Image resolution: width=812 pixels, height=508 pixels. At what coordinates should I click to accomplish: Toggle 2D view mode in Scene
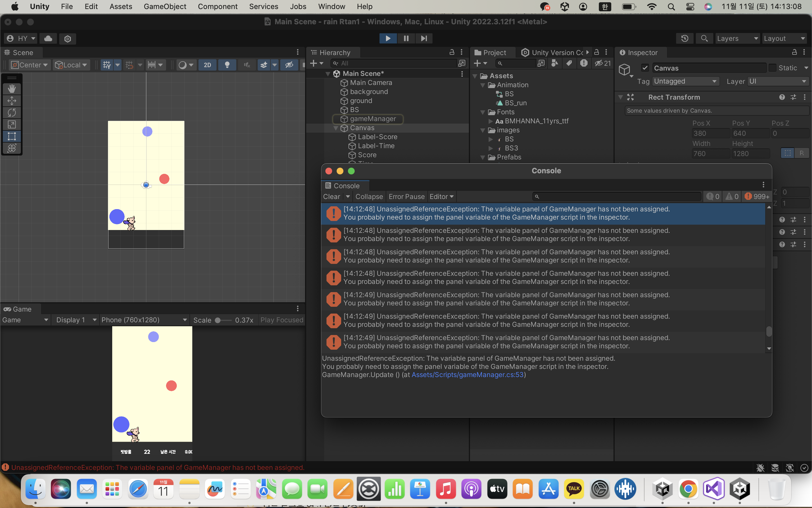[x=207, y=65]
